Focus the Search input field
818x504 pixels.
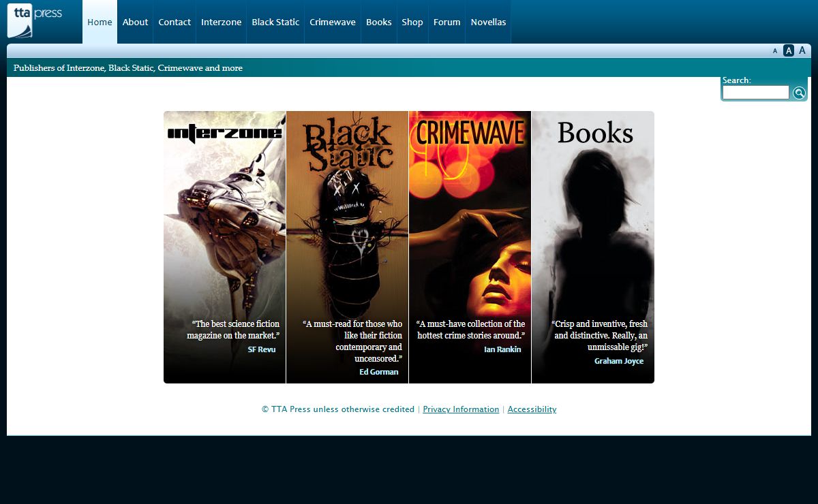[756, 93]
